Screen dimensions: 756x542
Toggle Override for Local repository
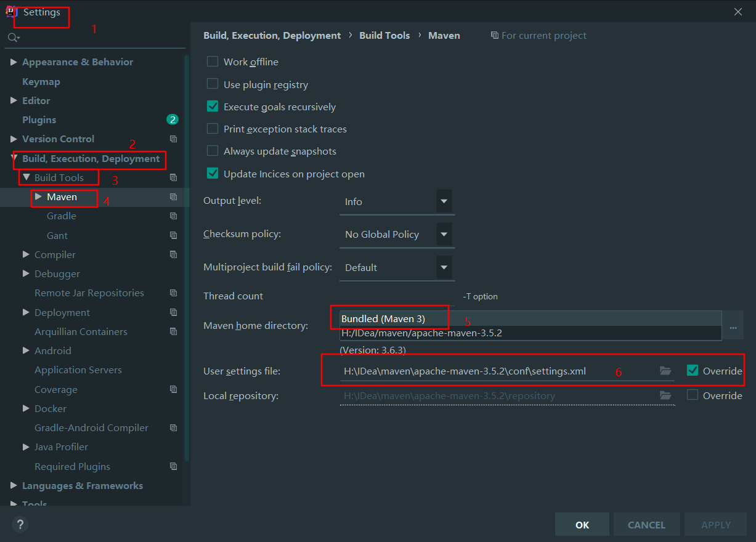point(693,395)
